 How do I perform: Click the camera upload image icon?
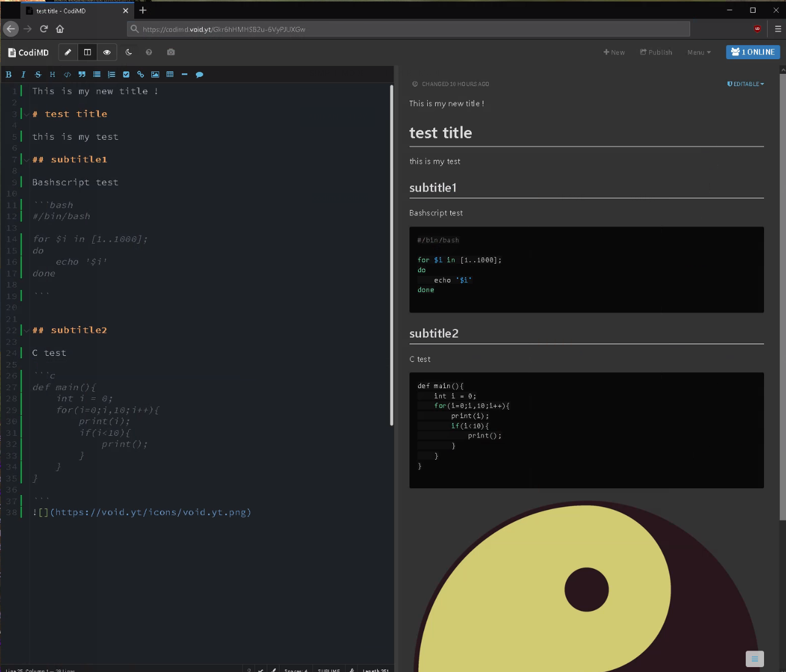171,52
